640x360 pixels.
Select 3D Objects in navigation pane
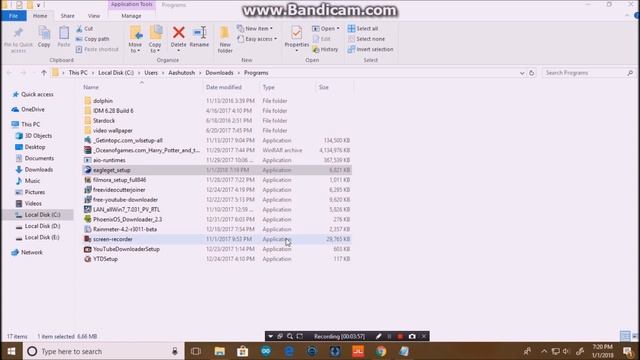pyautogui.click(x=34, y=136)
